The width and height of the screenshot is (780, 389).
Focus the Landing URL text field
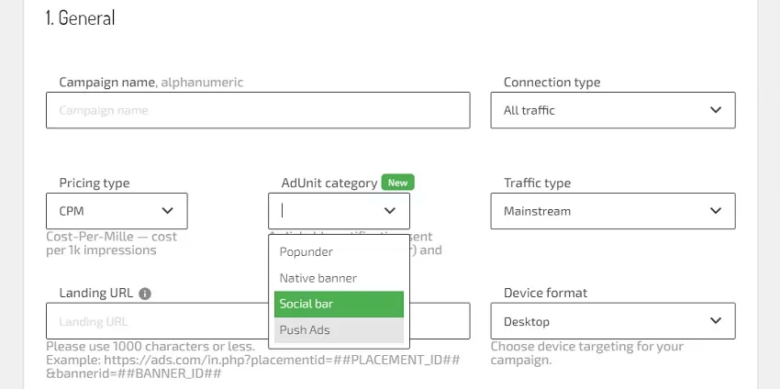pos(157,321)
